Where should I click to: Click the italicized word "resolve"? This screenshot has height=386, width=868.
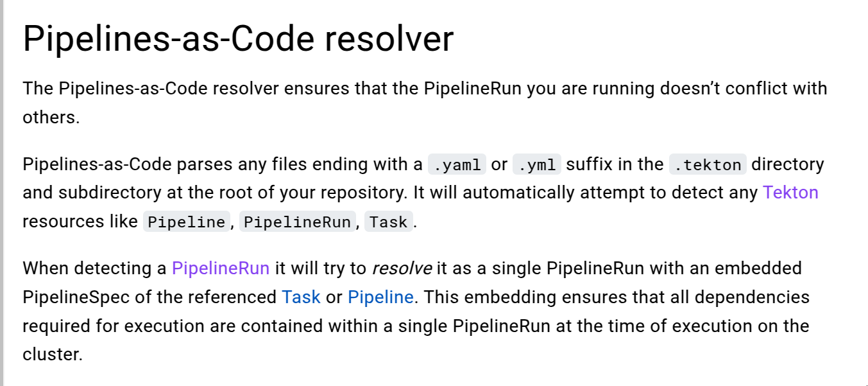pyautogui.click(x=402, y=268)
